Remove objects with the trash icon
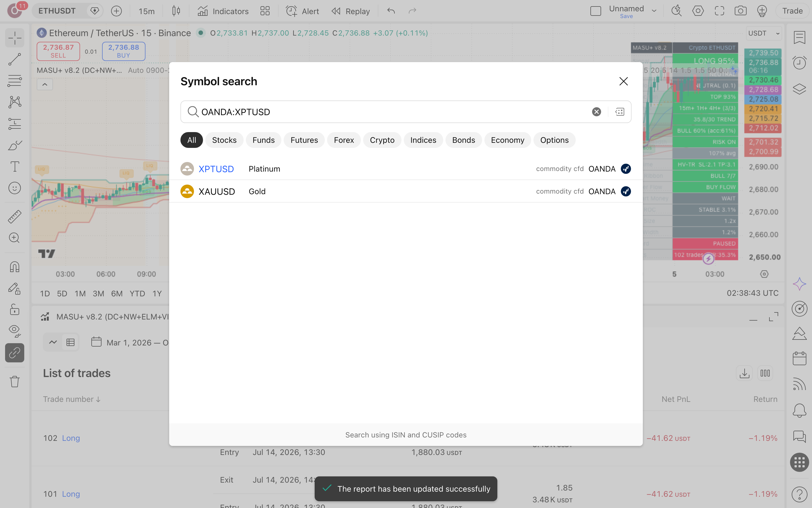 pos(15,381)
